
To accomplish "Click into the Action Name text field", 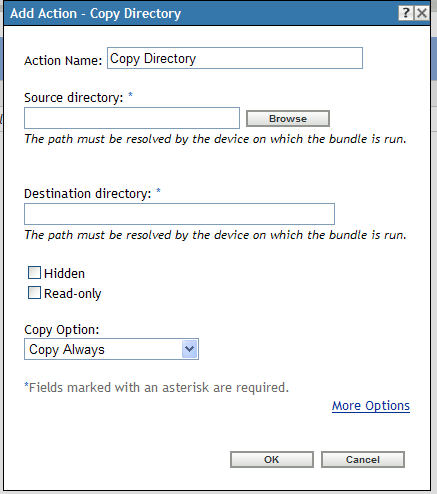I will click(x=235, y=58).
